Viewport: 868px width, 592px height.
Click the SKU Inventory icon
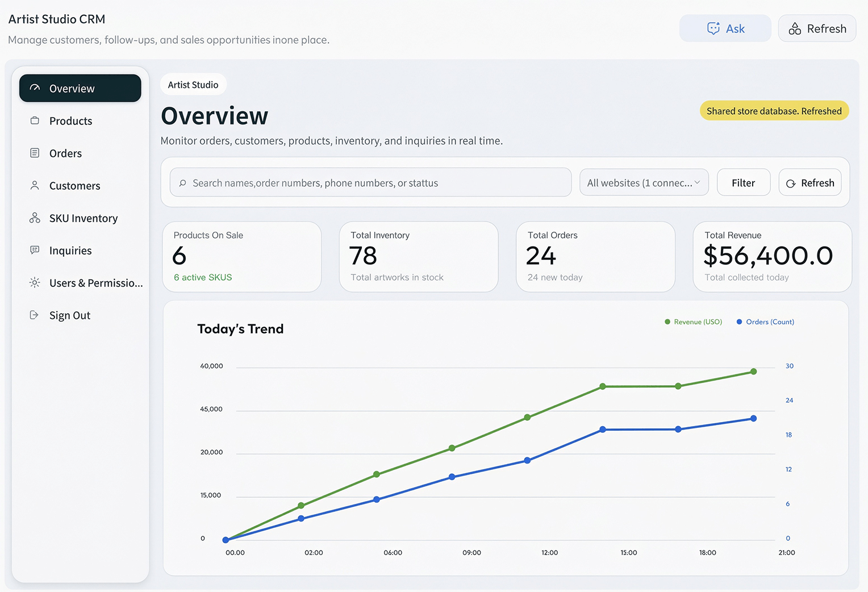[35, 218]
